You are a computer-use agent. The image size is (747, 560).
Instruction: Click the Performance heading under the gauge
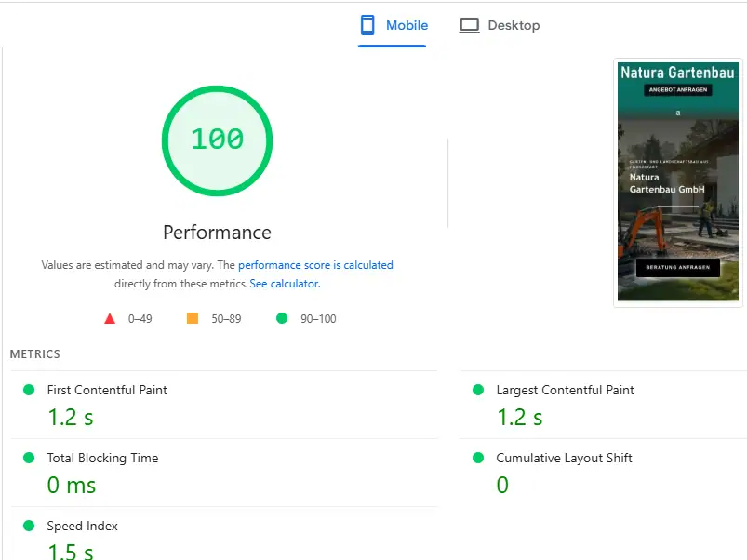218,233
